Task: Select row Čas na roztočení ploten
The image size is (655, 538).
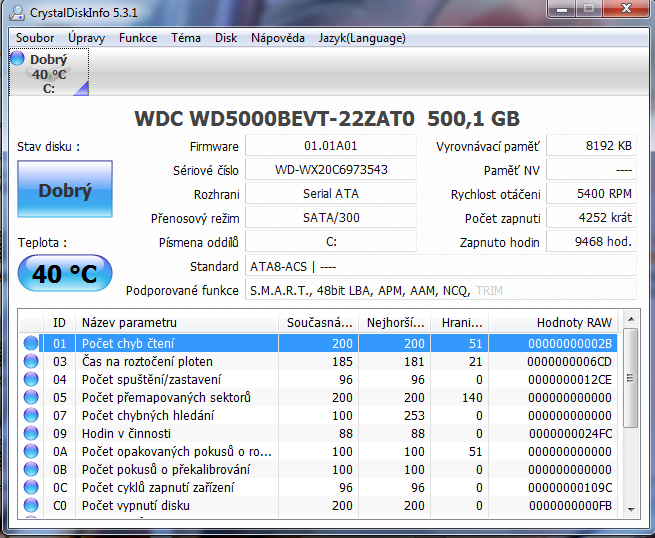Action: pos(320,361)
